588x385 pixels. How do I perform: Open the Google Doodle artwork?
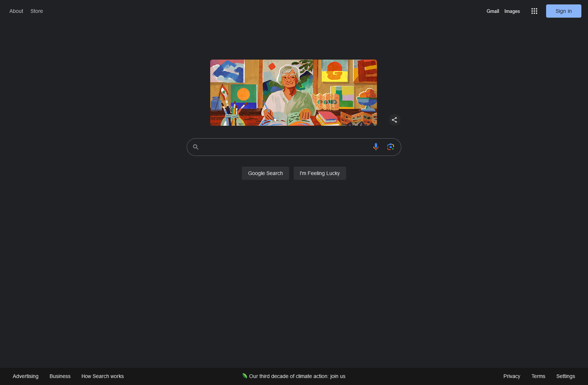coord(294,93)
